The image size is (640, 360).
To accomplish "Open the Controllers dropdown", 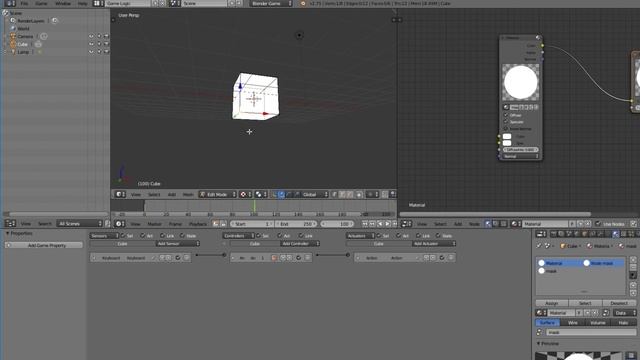I will point(239,236).
